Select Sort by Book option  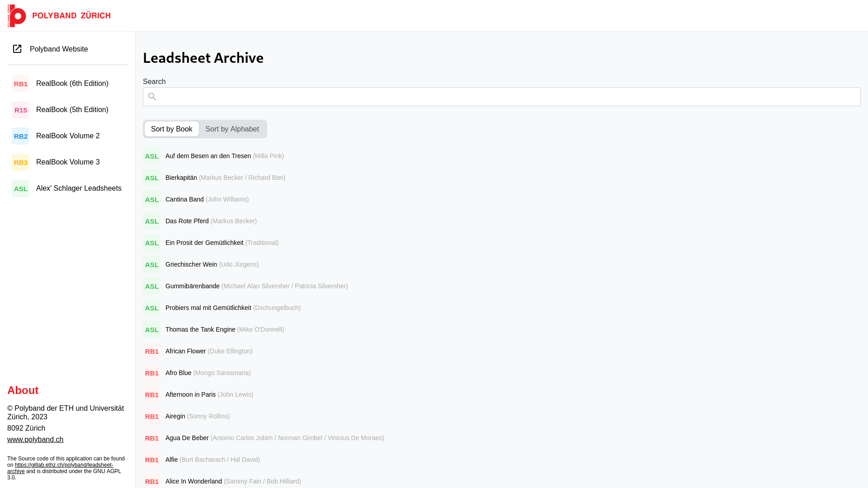coord(171,129)
